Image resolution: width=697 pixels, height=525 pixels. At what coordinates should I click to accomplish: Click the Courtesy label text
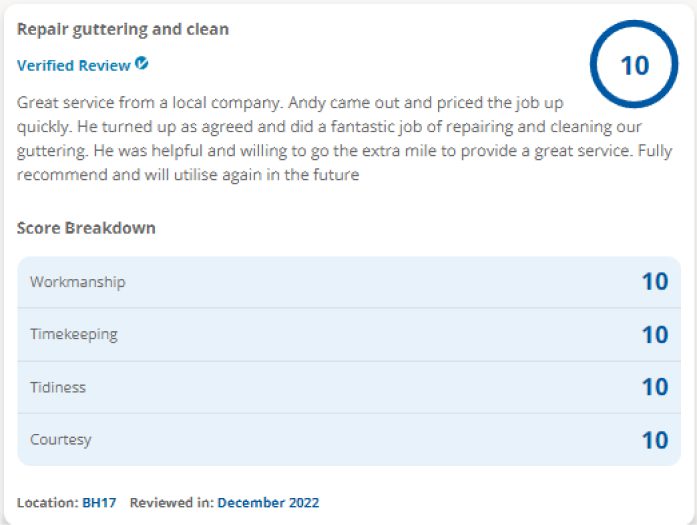click(60, 440)
